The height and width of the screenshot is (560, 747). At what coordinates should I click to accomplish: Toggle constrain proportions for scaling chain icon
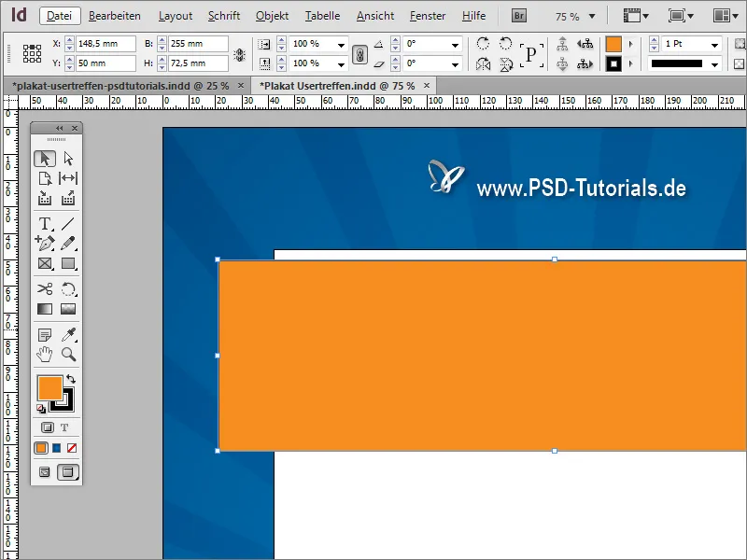(x=359, y=54)
